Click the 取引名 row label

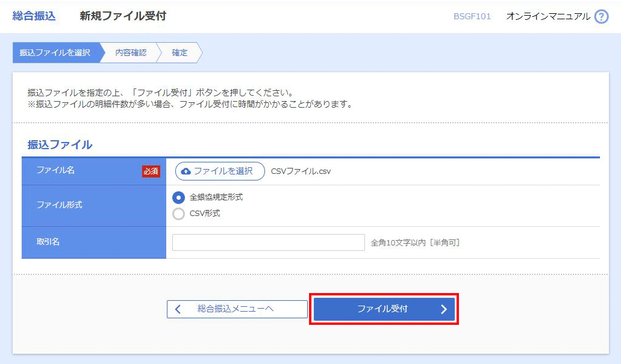[x=48, y=242]
